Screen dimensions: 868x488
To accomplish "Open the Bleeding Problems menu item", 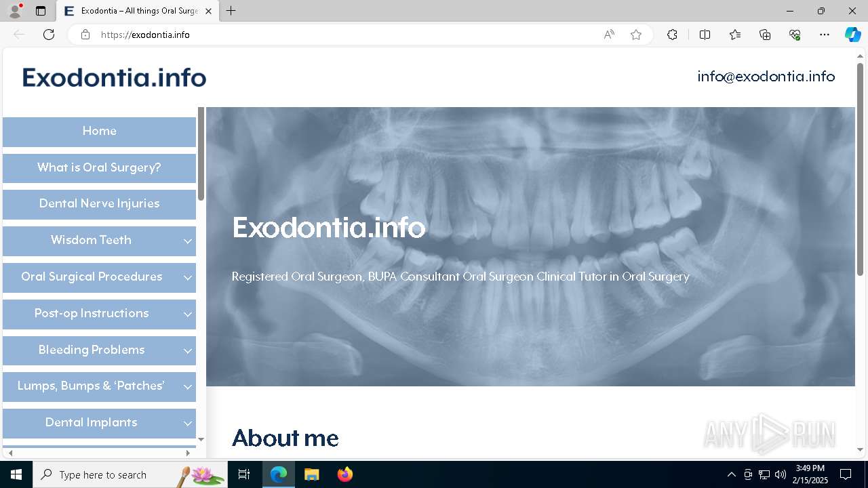I will [92, 350].
